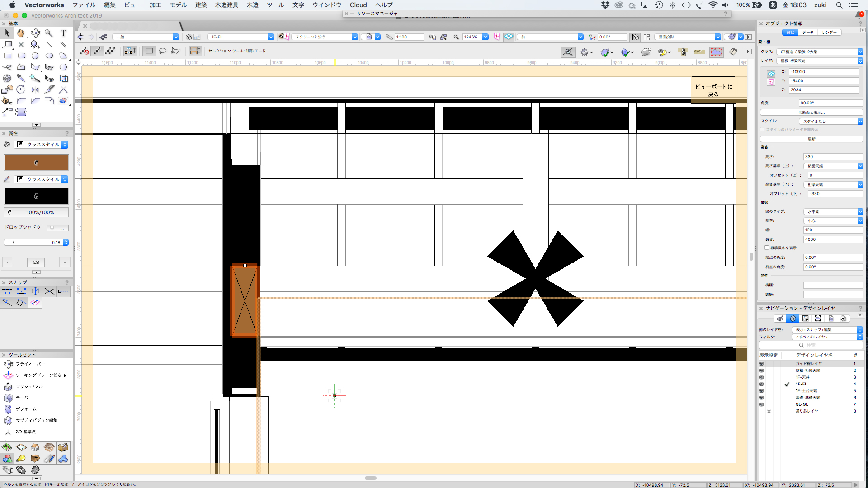Pick the Eraser tool
868x488 pixels.
coord(63,101)
